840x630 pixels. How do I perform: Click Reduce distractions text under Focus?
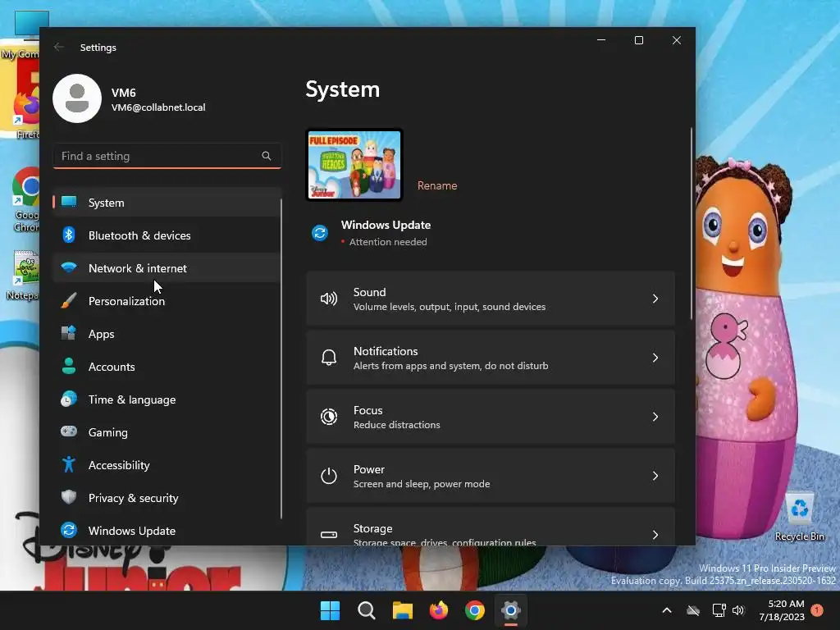point(396,425)
